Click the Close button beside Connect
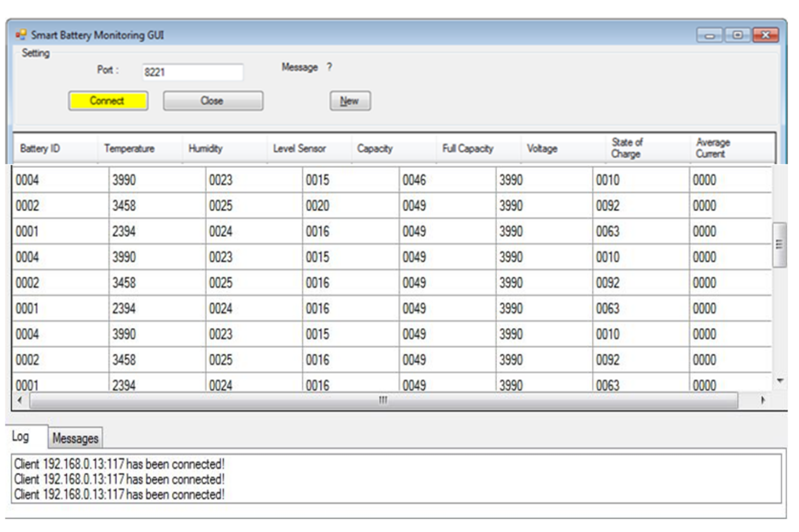 click(213, 101)
